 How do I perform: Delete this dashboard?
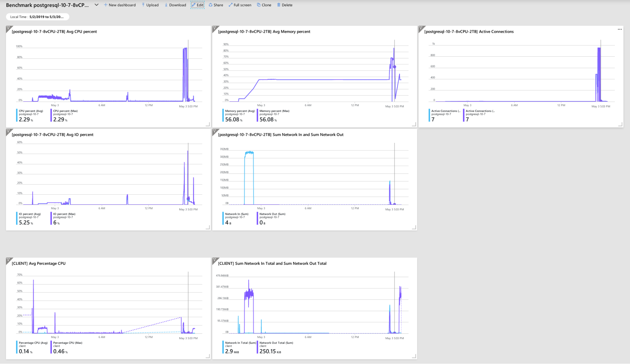[285, 5]
